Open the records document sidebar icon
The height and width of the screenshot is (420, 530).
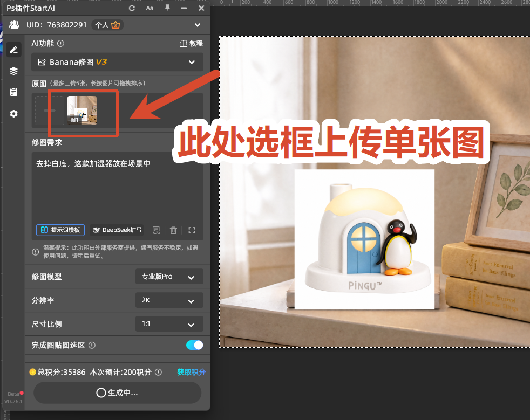pos(13,92)
